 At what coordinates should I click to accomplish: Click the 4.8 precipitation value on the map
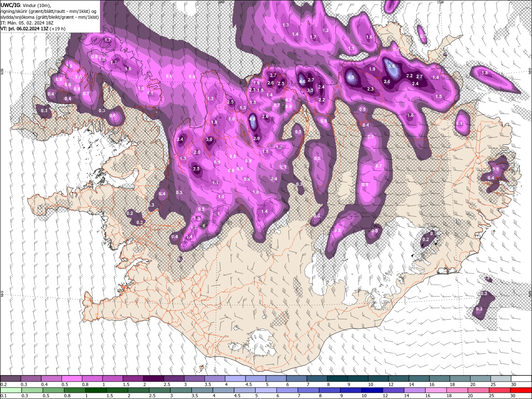tap(252, 119)
